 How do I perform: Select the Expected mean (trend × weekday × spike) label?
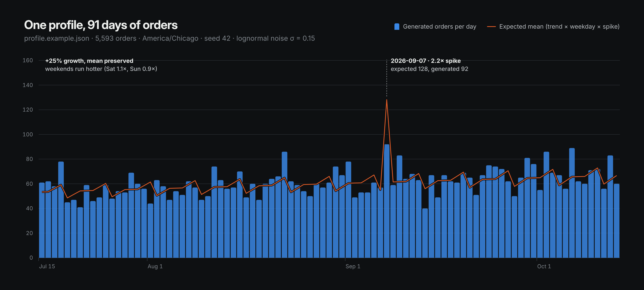(x=559, y=27)
